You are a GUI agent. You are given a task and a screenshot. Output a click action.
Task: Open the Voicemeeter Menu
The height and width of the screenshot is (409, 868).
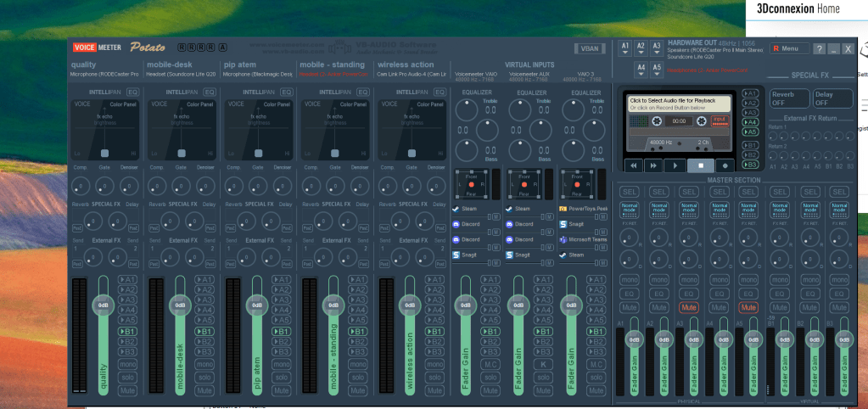tap(789, 48)
